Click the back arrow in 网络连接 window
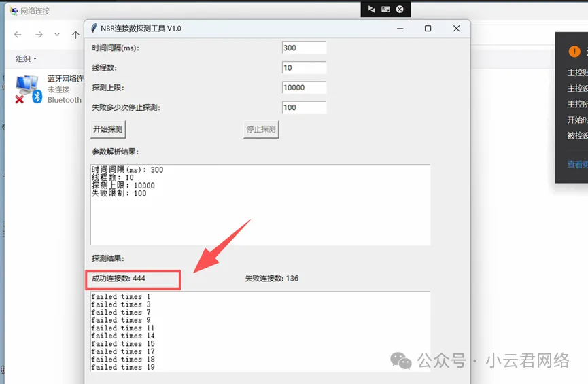588x384 pixels. point(18,35)
